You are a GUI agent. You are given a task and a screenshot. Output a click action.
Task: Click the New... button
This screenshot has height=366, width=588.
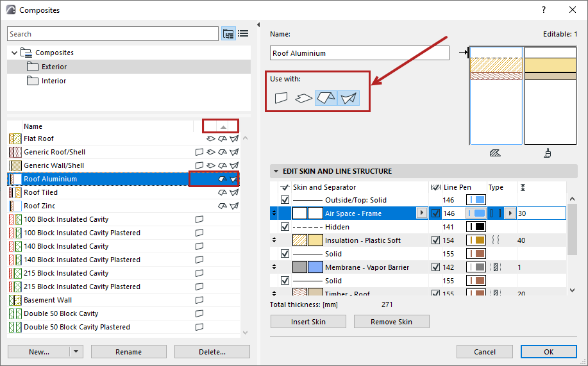coord(39,352)
